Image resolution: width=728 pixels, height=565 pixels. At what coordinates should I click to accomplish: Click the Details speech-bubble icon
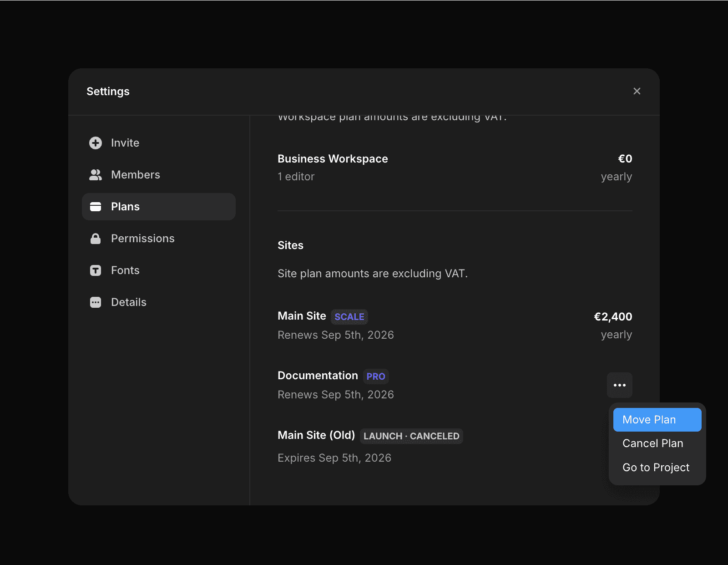point(95,302)
